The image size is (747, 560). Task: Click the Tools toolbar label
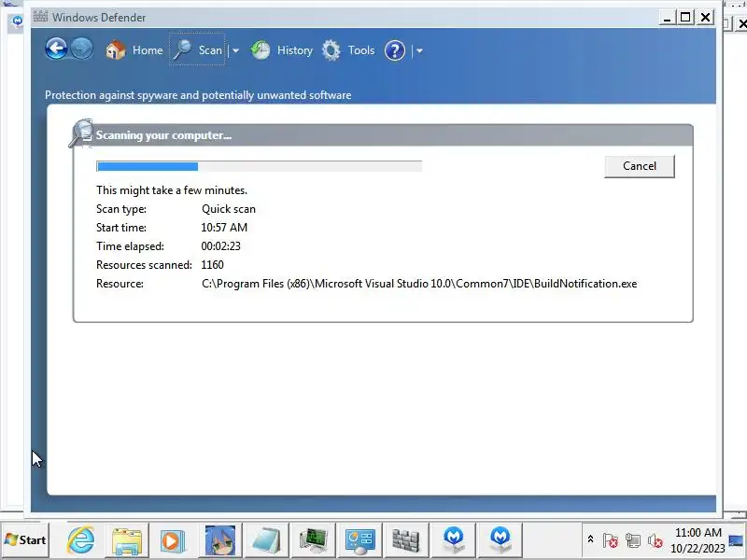(361, 50)
